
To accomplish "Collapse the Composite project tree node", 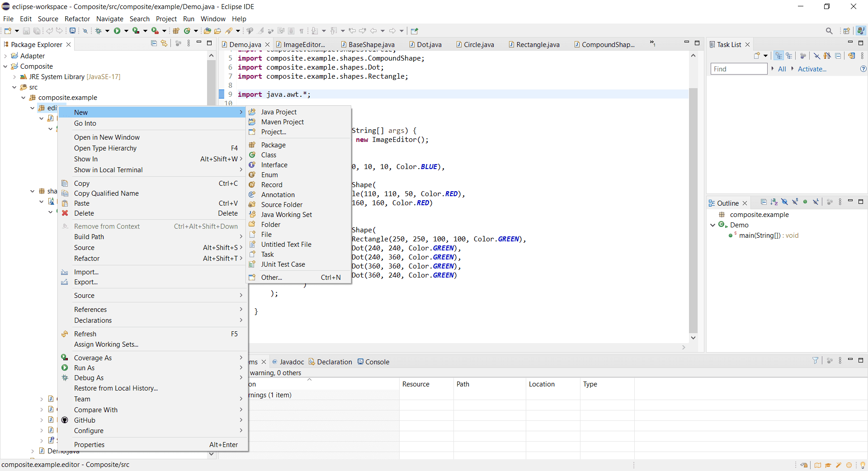I will click(x=5, y=66).
